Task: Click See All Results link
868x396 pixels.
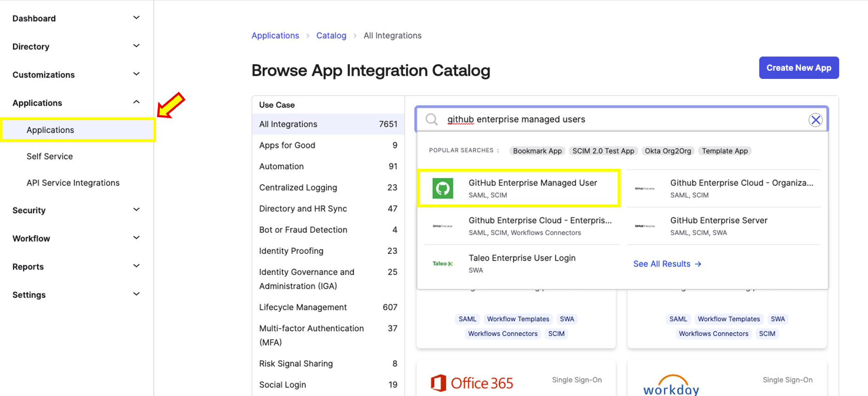Action: tap(667, 264)
